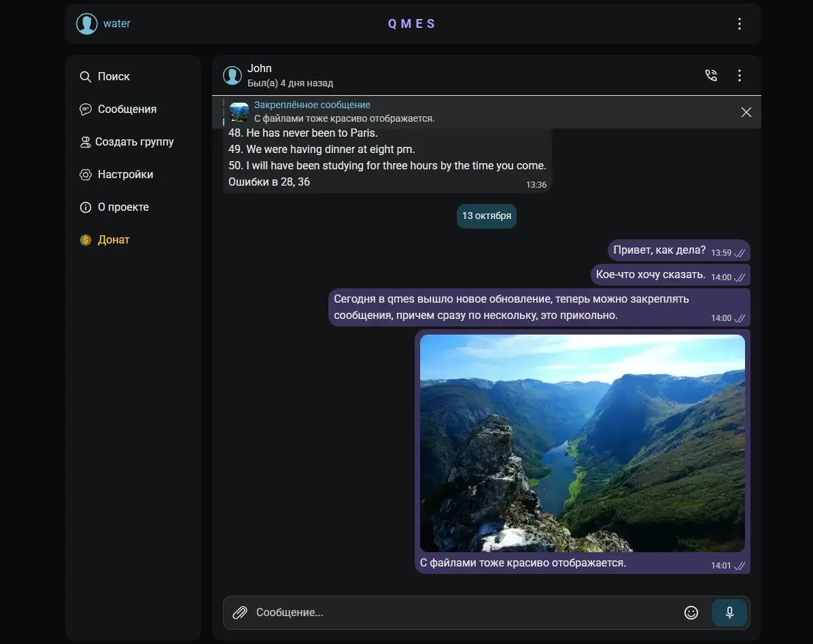The height and width of the screenshot is (644, 813).
Task: Open Настройки in the sidebar
Action: 117,175
